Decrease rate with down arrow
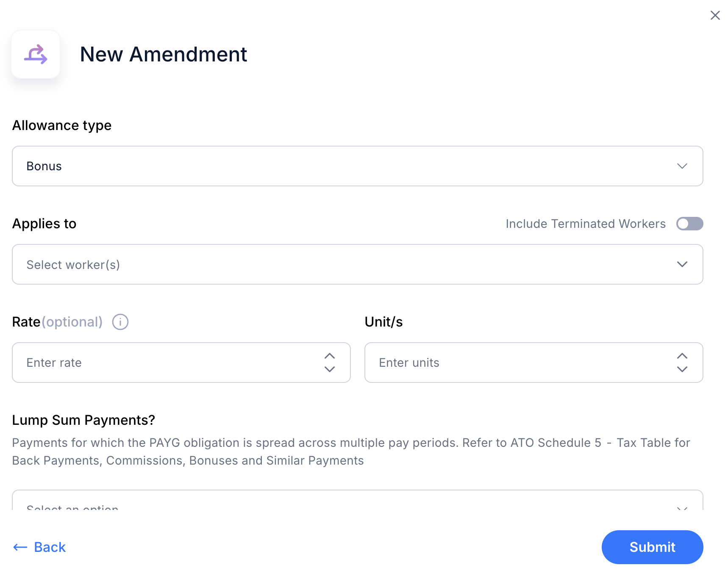This screenshot has height=576, width=728. coord(330,369)
